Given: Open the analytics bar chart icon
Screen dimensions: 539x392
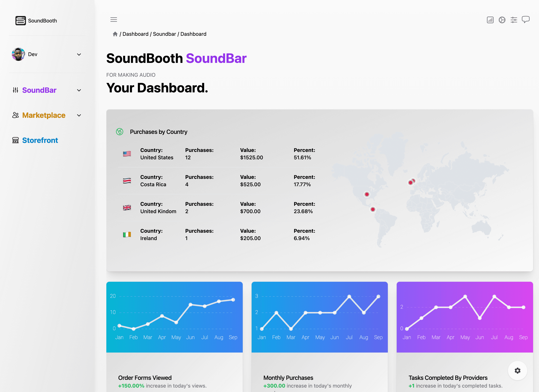Looking at the screenshot, I should 490,20.
